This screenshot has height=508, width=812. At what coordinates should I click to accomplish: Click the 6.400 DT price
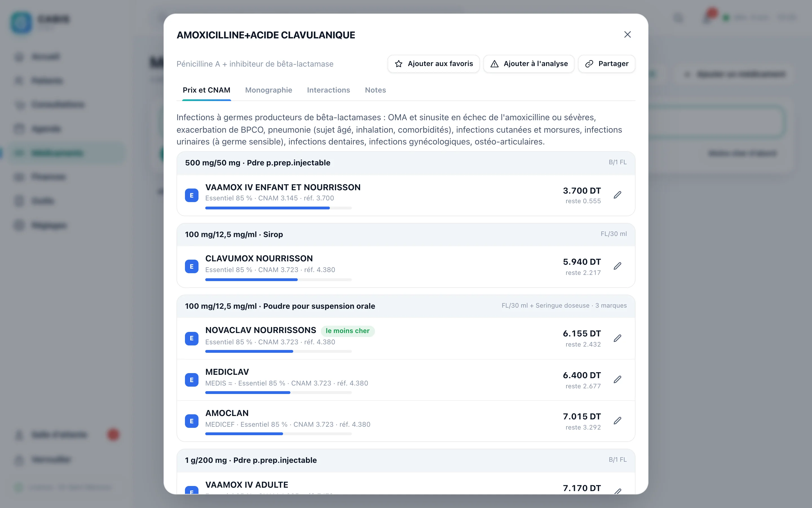(581, 375)
